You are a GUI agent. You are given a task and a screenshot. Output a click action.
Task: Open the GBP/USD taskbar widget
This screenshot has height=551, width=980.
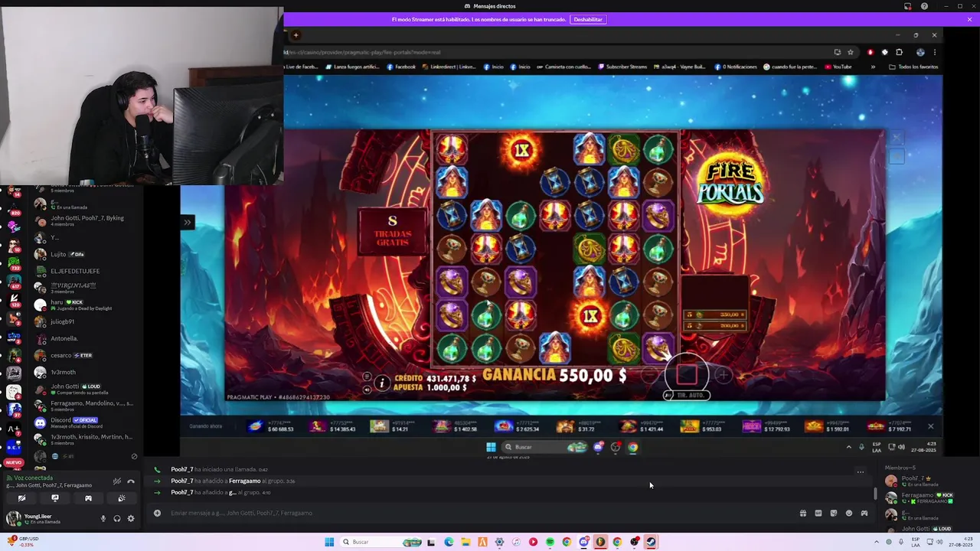[21, 541]
